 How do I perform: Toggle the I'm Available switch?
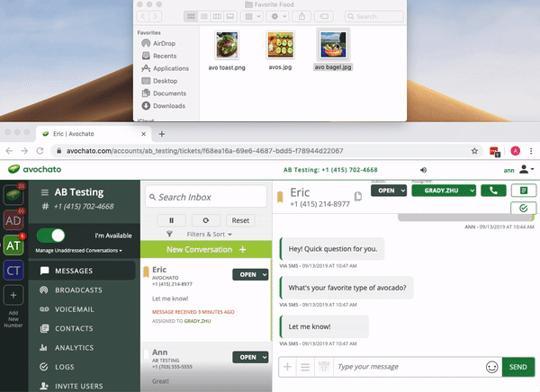pos(50,236)
